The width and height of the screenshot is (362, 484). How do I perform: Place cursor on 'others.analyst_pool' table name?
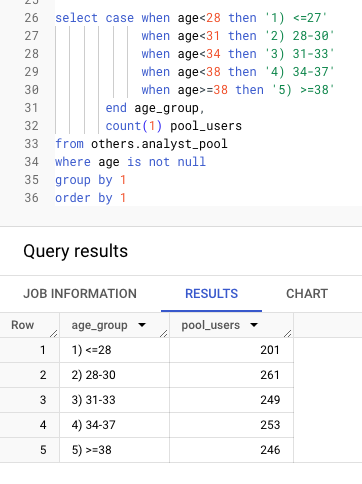pyautogui.click(x=159, y=144)
